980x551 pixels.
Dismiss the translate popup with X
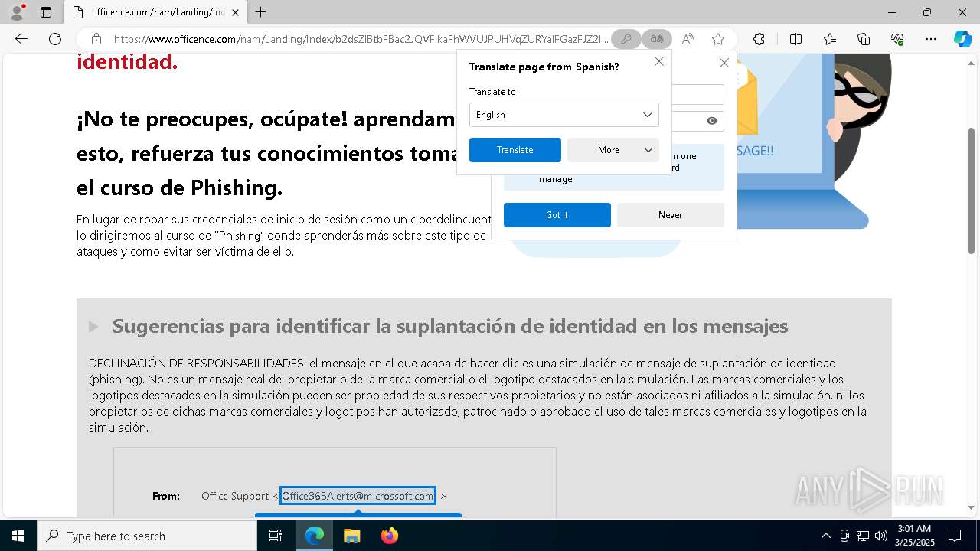659,61
